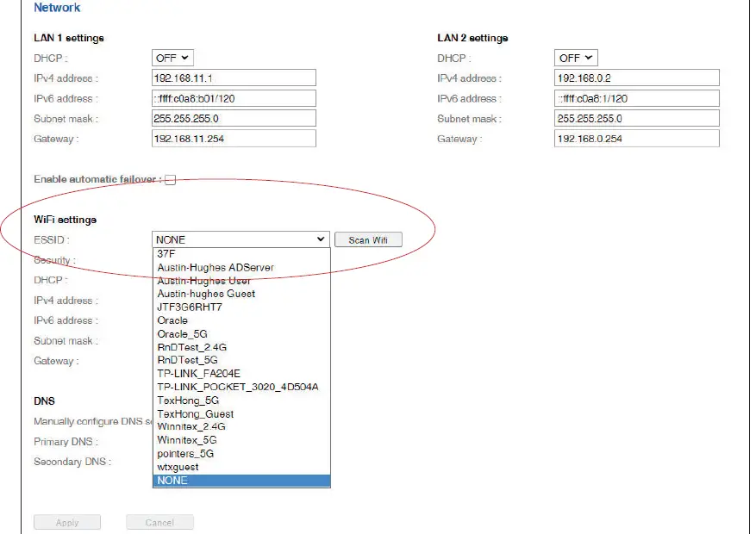The image size is (756, 534).
Task: Click the LAN 1 settings heading
Action: 69,38
